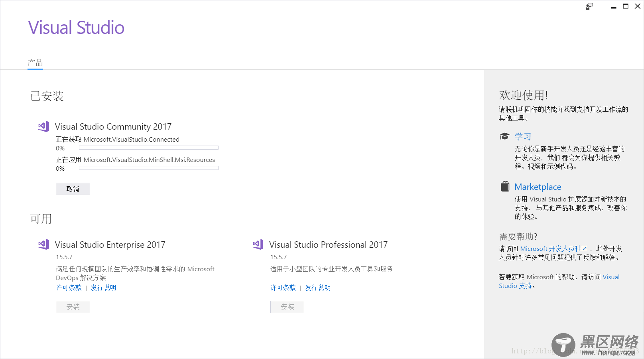Click 安装 button under Enterprise 2017
The image size is (644, 359).
pos(73,307)
